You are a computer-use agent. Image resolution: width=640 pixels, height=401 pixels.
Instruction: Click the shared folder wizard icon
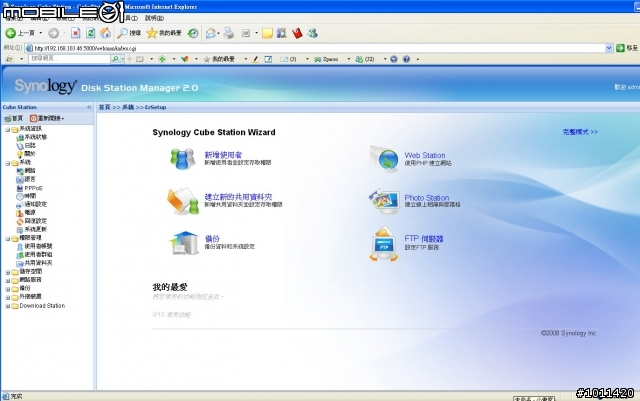pos(182,200)
